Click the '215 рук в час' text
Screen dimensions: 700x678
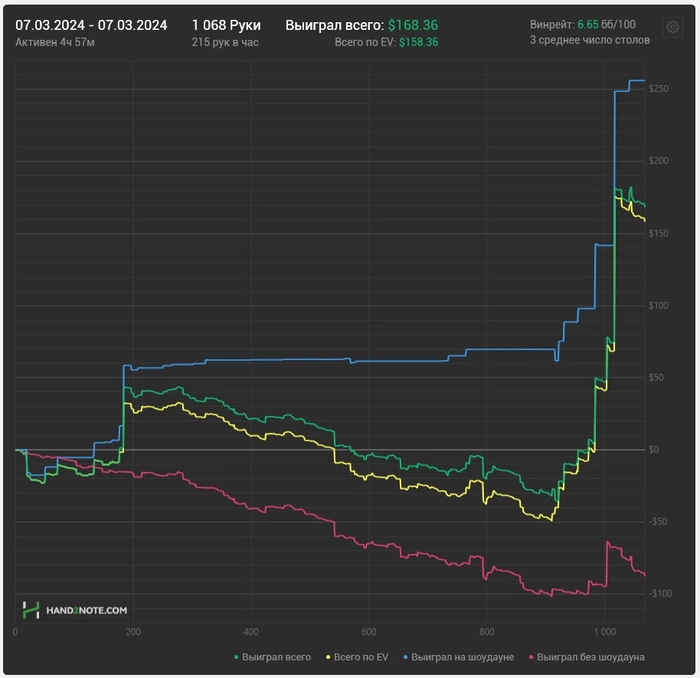click(225, 42)
